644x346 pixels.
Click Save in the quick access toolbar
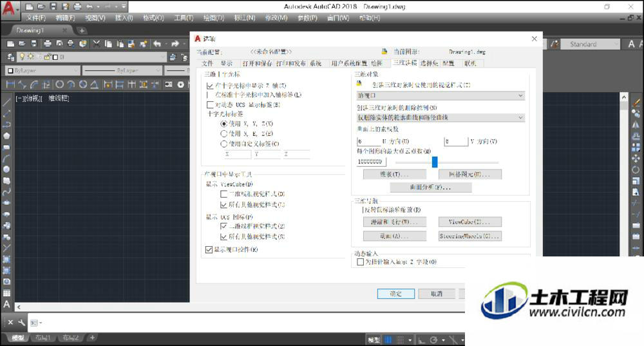point(53,6)
